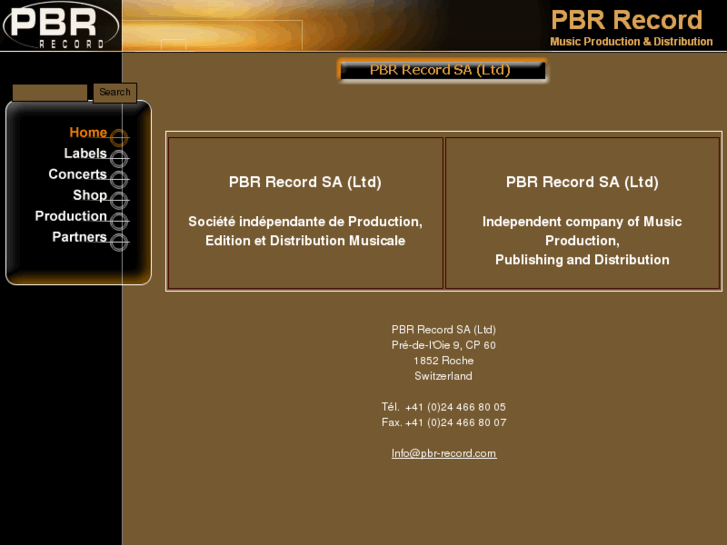
Task: Click the '1852 Roche' address line
Action: pos(444,361)
